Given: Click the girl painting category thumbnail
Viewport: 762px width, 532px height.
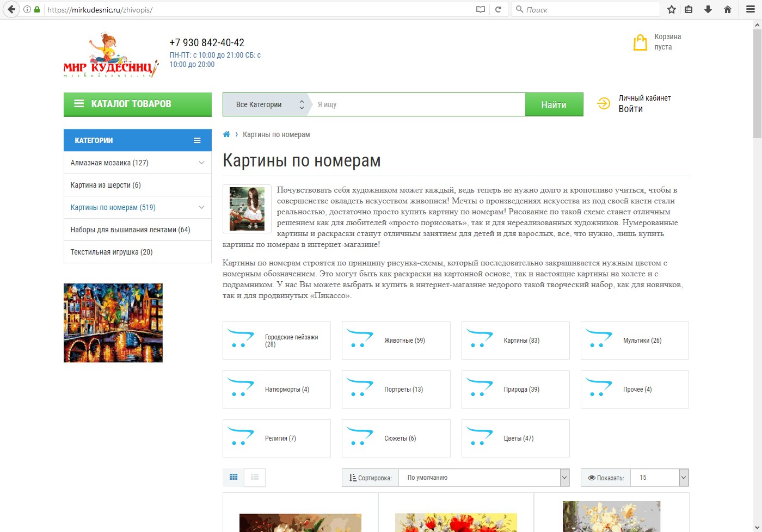Looking at the screenshot, I should tap(247, 209).
